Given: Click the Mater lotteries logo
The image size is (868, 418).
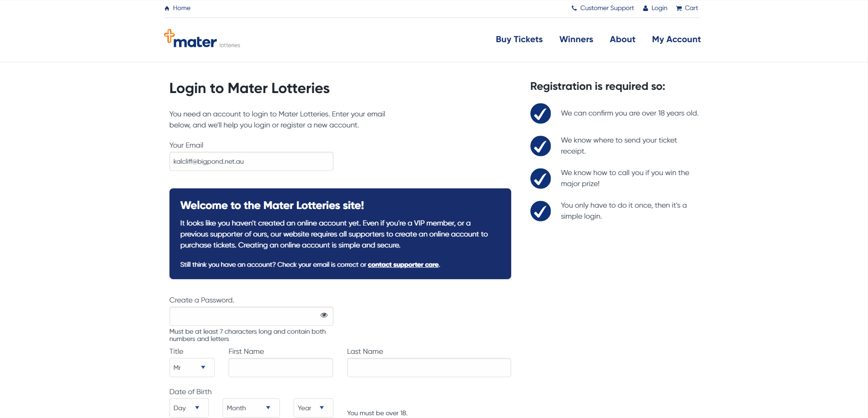Looking at the screenshot, I should click(202, 39).
